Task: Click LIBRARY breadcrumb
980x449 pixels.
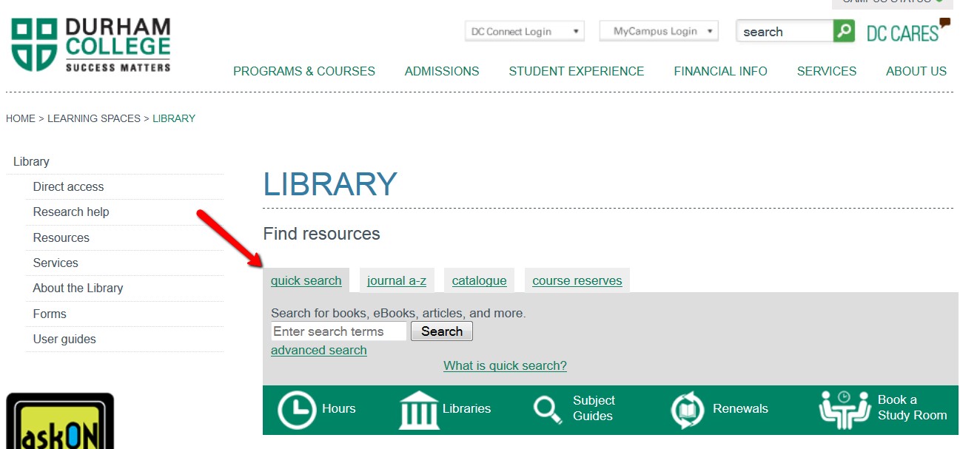Action: (174, 118)
